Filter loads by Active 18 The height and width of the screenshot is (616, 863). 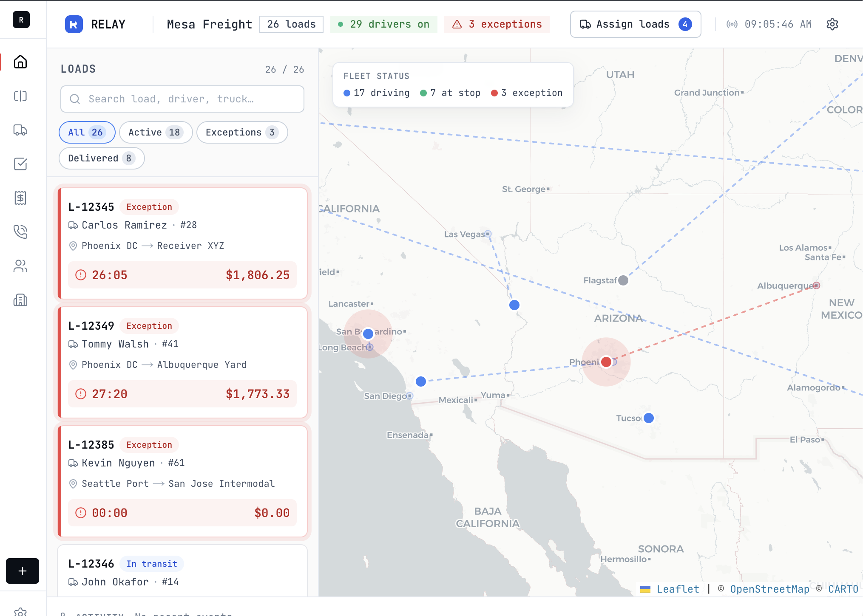click(x=156, y=133)
